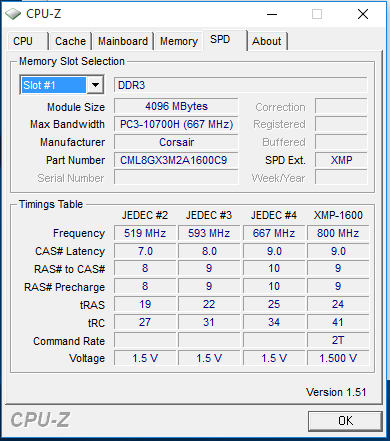Open the CPU tab
This screenshot has width=390, height=441.
[28, 41]
